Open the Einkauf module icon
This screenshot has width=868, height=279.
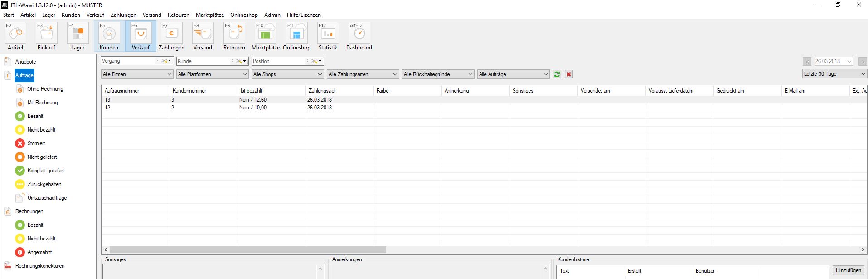click(x=46, y=34)
